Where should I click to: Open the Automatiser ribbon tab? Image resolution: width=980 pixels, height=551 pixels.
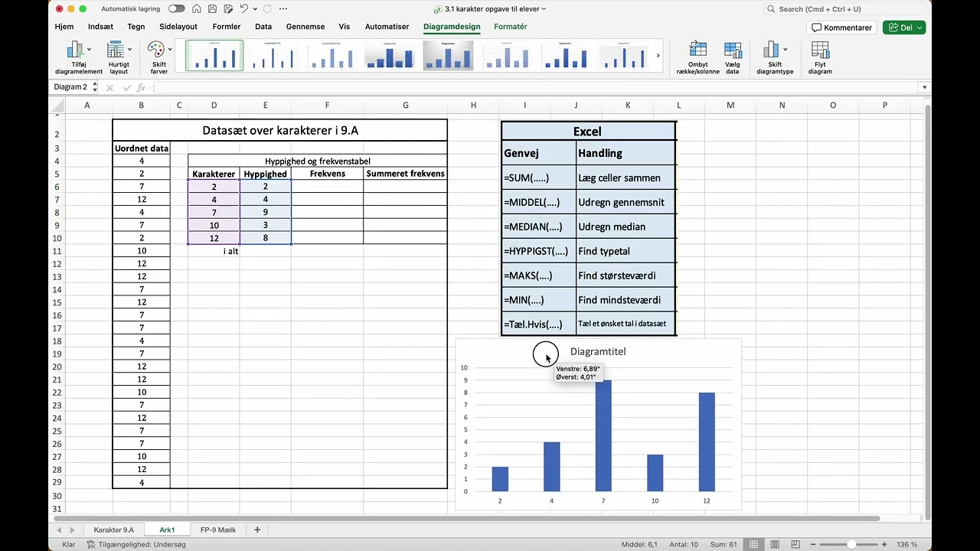click(387, 27)
